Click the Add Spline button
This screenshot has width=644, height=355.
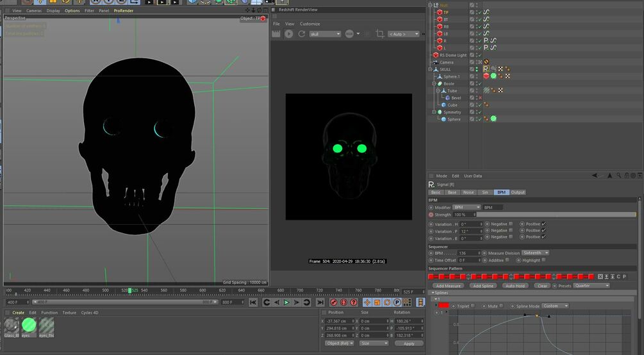click(x=483, y=286)
